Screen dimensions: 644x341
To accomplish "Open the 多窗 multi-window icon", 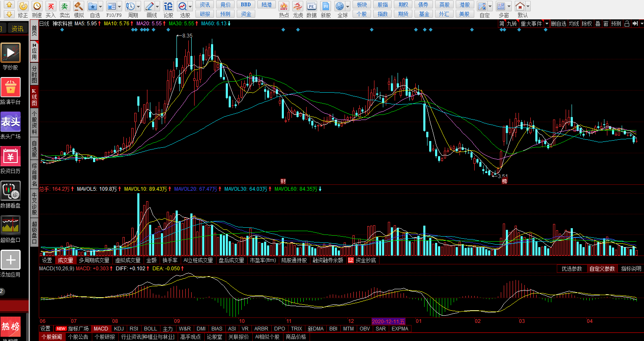I will (501, 6).
